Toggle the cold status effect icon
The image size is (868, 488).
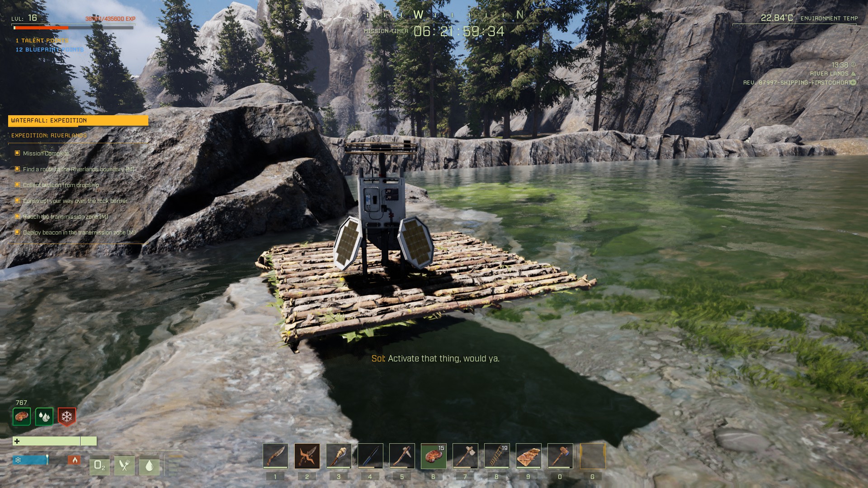coord(66,415)
